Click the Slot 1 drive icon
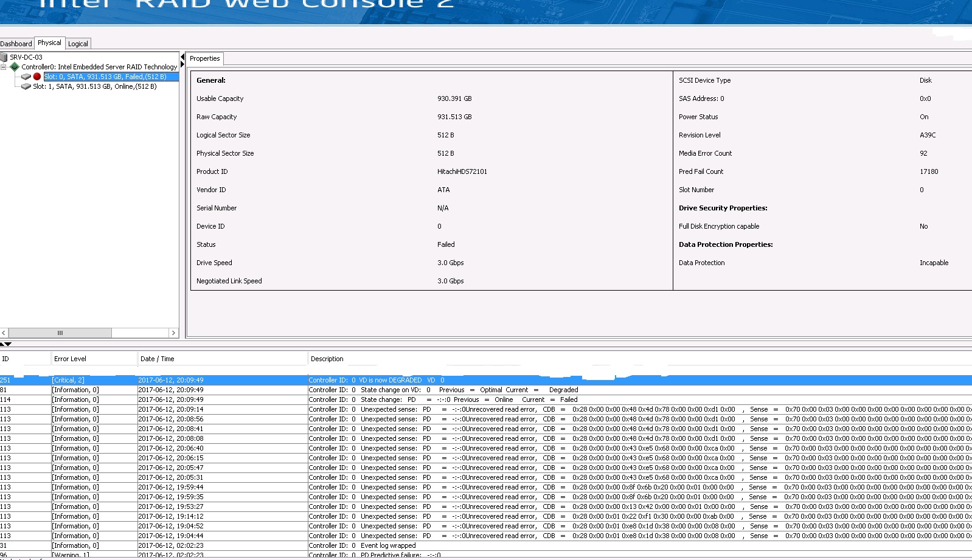972x560 pixels. point(26,86)
